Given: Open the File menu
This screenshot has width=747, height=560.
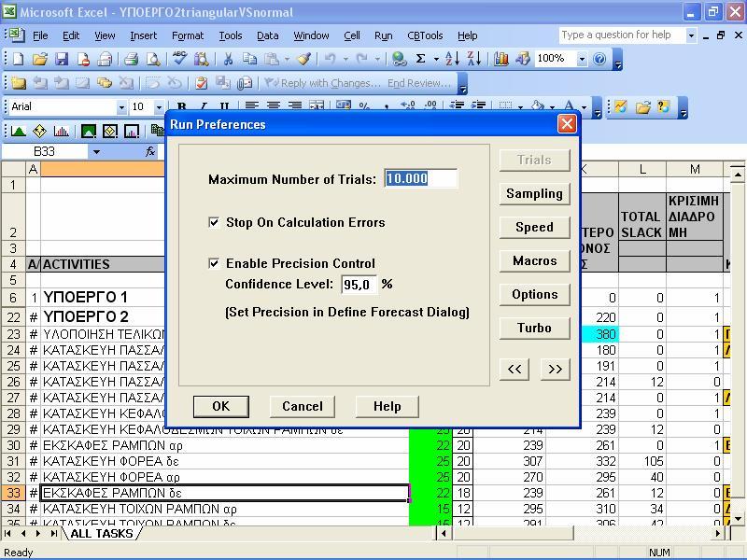Looking at the screenshot, I should [x=40, y=35].
